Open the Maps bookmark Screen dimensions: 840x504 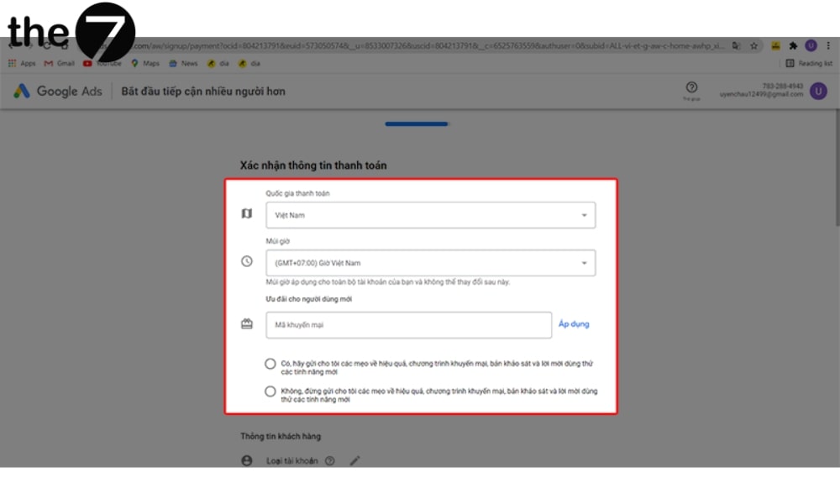[144, 63]
